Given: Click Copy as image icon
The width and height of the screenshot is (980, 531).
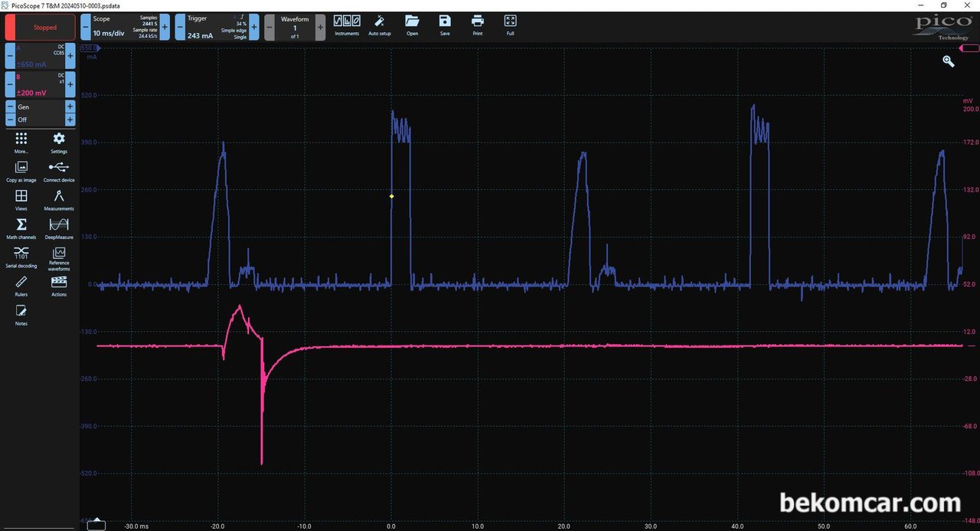Looking at the screenshot, I should [x=21, y=171].
